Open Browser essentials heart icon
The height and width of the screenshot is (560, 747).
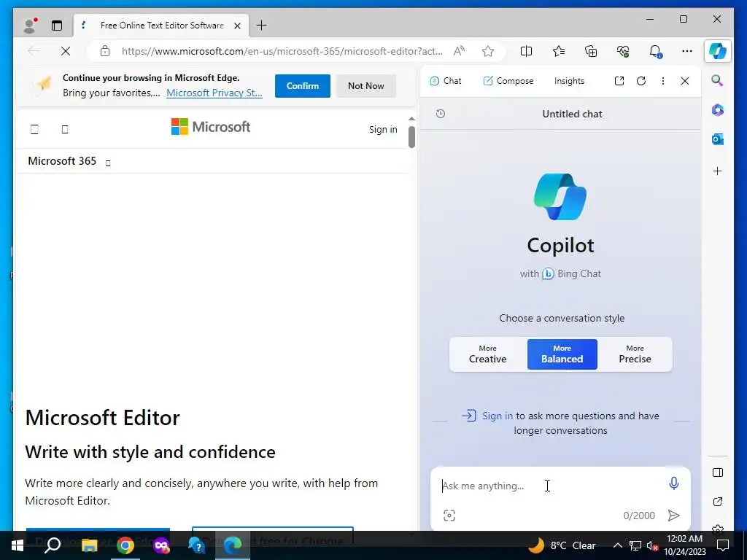[x=623, y=51]
